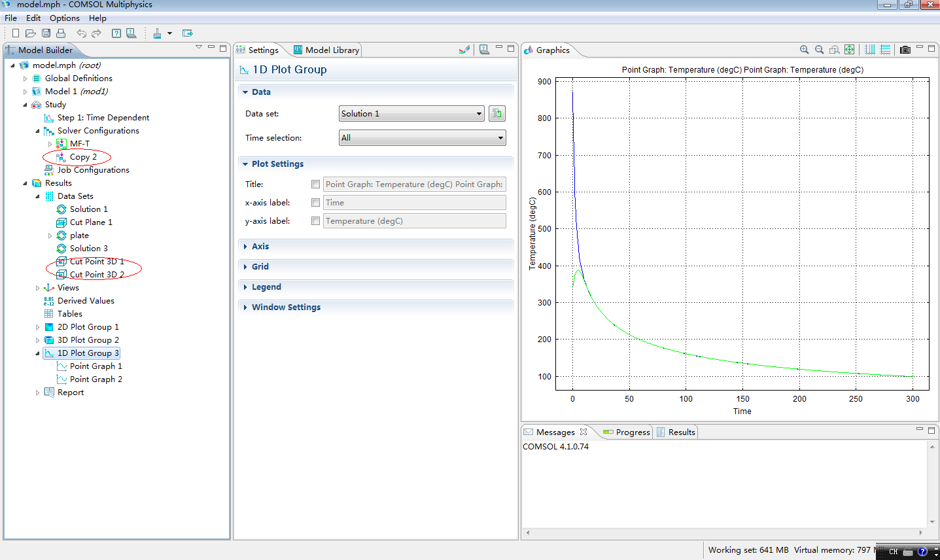This screenshot has height=560, width=940.
Task: Click the Open file toolbar icon
Action: 30,33
